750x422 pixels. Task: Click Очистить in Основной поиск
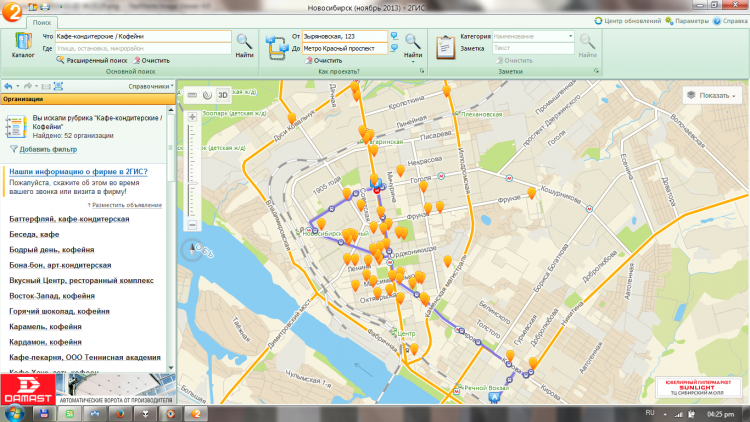tap(151, 60)
